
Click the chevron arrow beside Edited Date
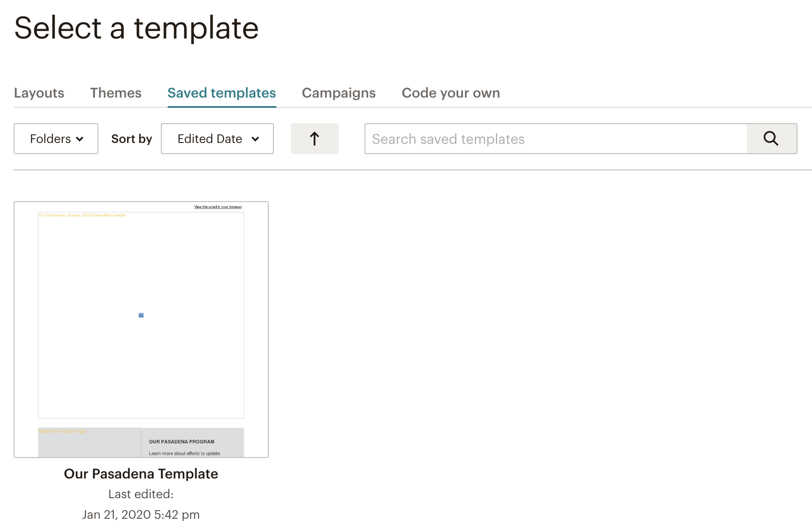tap(255, 139)
